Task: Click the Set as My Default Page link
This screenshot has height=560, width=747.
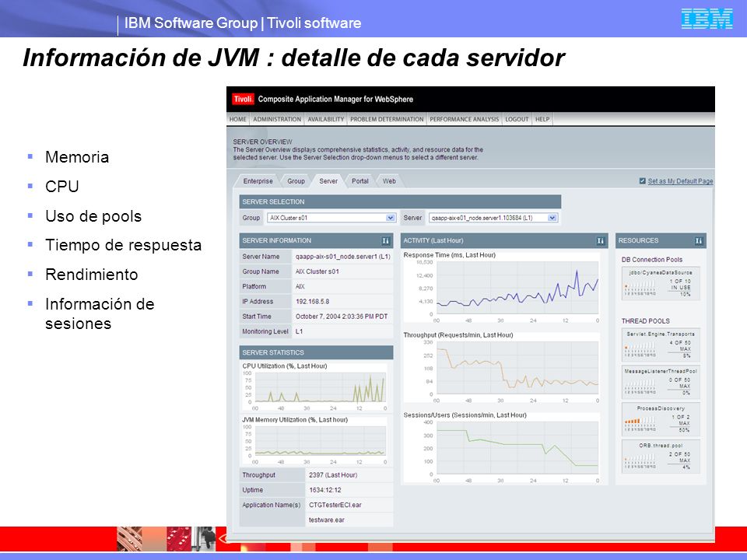Action: pos(680,181)
